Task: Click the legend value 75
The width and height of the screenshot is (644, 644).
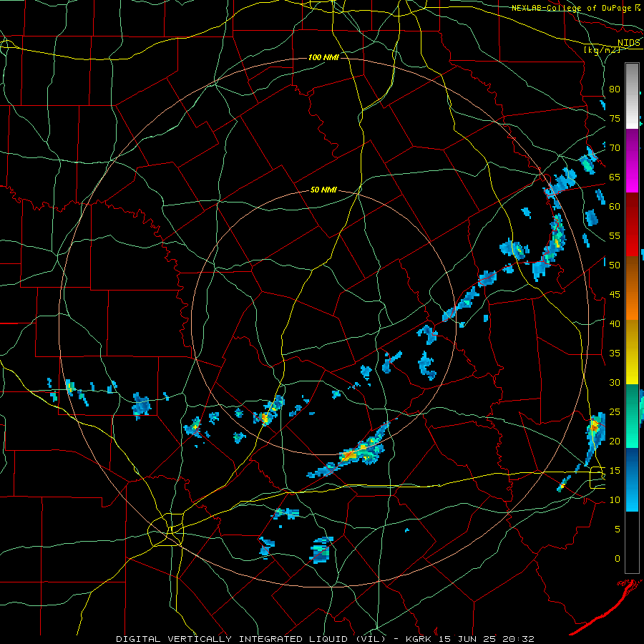Action: pyautogui.click(x=615, y=118)
